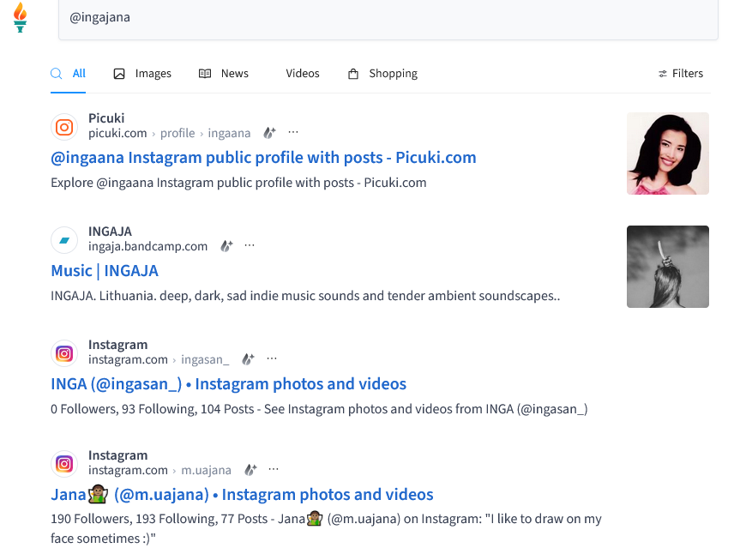This screenshot has width=746, height=560.
Task: Click the sparkle icon beside ingasan_ result
Action: point(248,359)
